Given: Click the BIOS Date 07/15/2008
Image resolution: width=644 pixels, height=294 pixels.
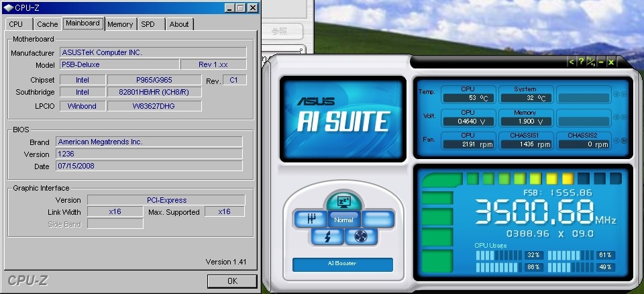Looking at the screenshot, I should (x=149, y=166).
